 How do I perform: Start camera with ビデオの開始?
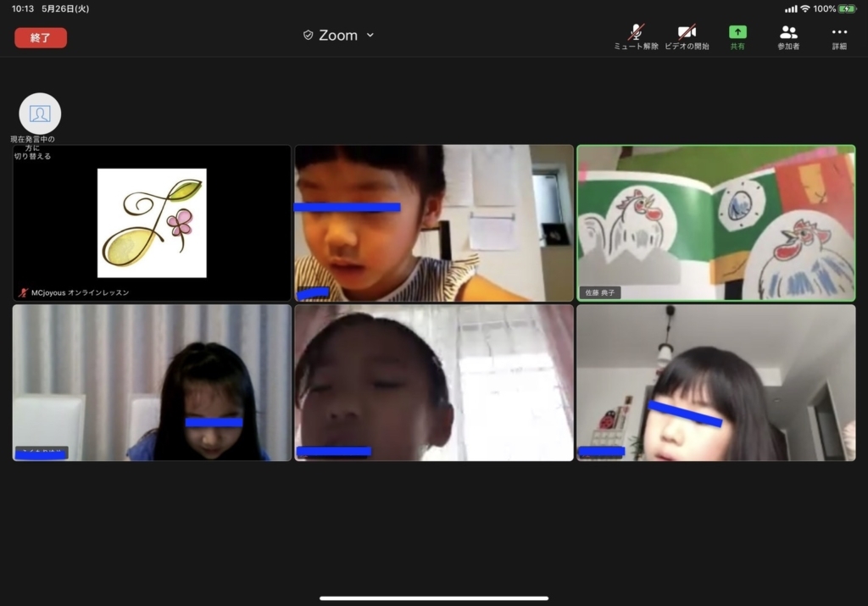click(687, 37)
